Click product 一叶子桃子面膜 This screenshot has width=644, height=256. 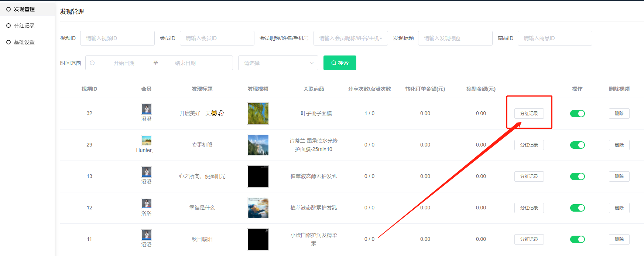[x=314, y=113]
